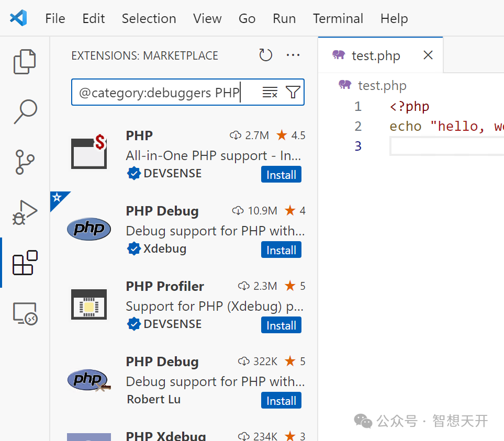Click 'All-in-One PHP support' description
504x441 pixels.
coord(214,156)
